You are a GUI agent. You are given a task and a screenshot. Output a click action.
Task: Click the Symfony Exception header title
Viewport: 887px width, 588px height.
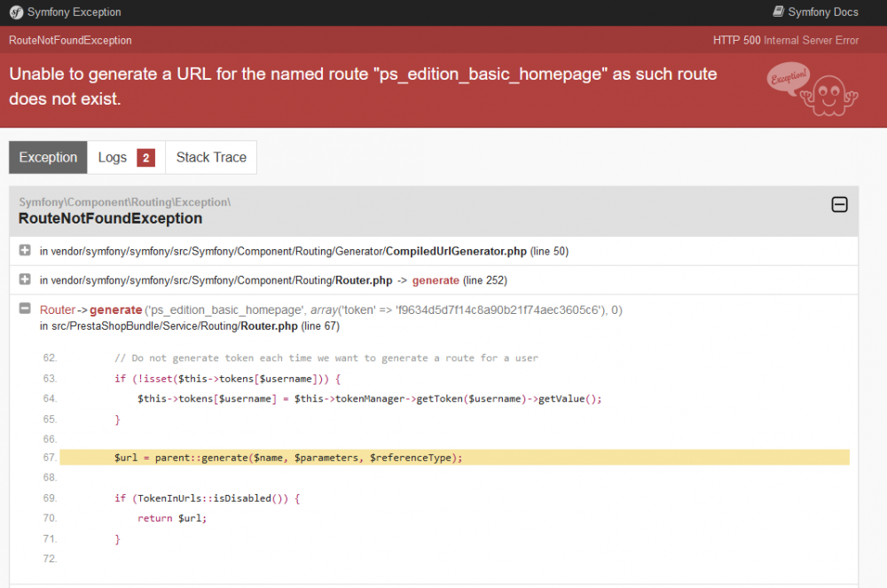75,12
